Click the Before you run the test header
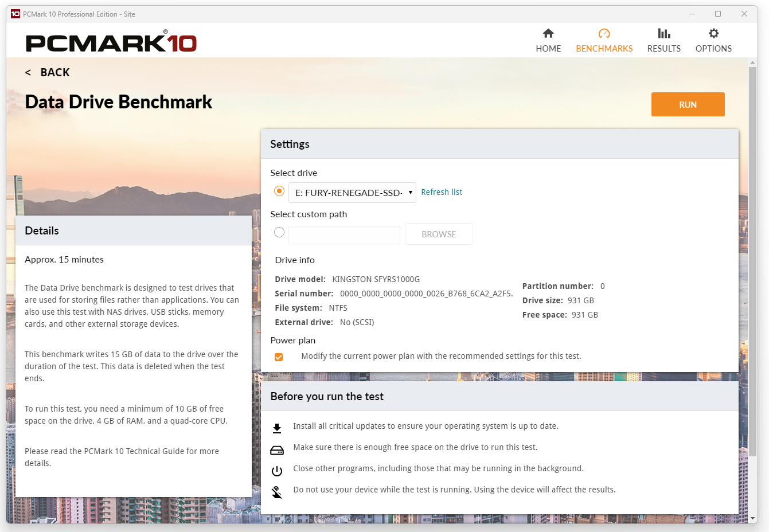The width and height of the screenshot is (769, 532). [x=499, y=396]
